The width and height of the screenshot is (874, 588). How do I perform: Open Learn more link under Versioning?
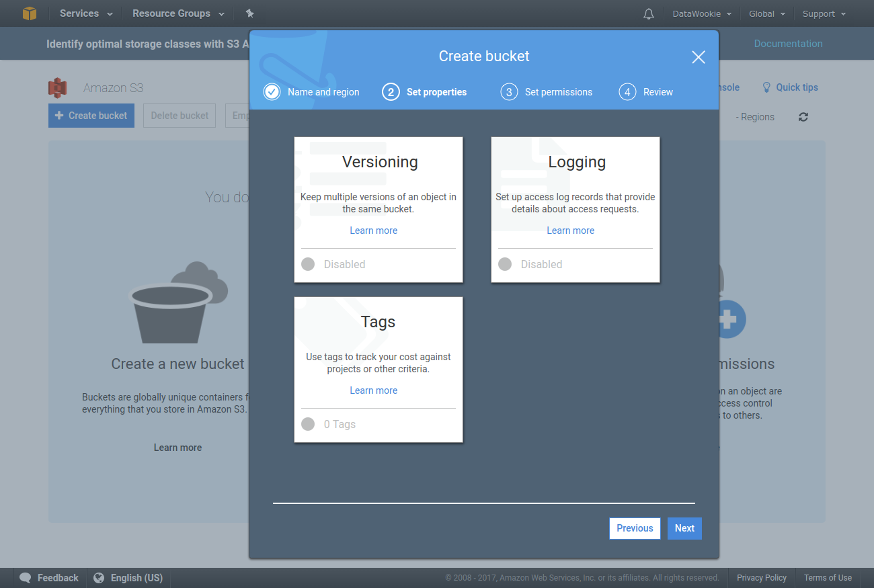click(x=373, y=230)
